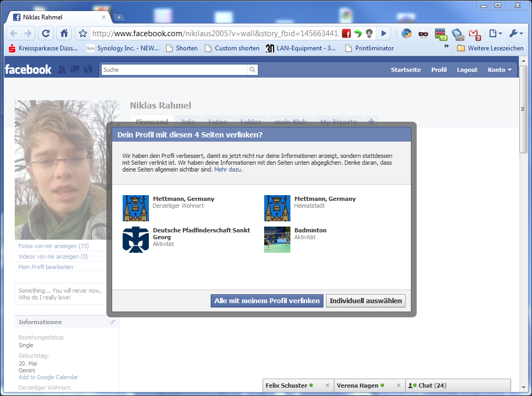Close the Felix Schuster chat

[x=328, y=386]
